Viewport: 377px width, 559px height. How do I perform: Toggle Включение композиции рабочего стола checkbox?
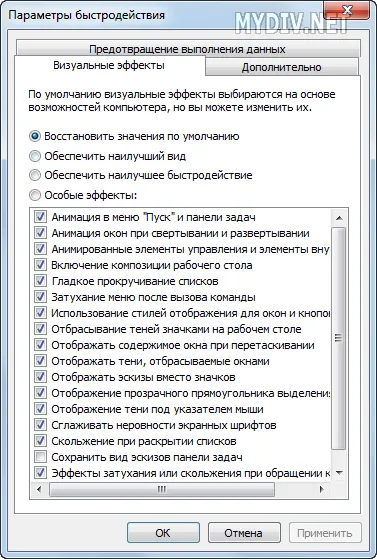(x=40, y=265)
